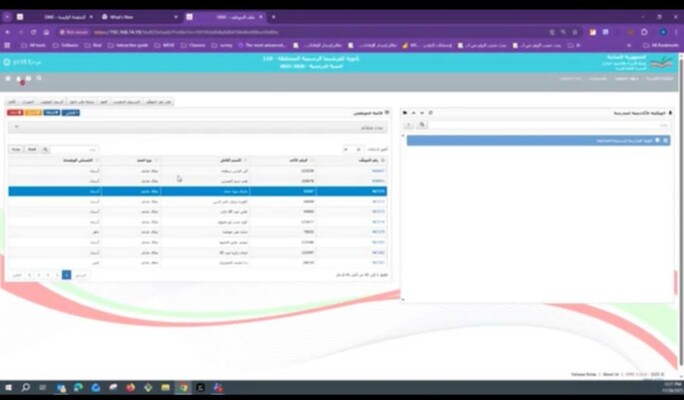The height and width of the screenshot is (400, 684).
Task: Click the red button in the employee list toolbar
Action: pyautogui.click(x=14, y=113)
